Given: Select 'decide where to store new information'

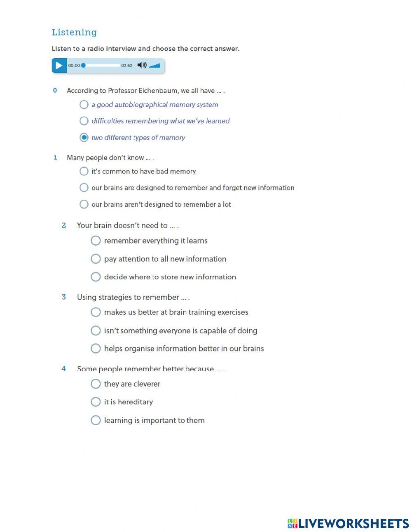Looking at the screenshot, I should [96, 277].
